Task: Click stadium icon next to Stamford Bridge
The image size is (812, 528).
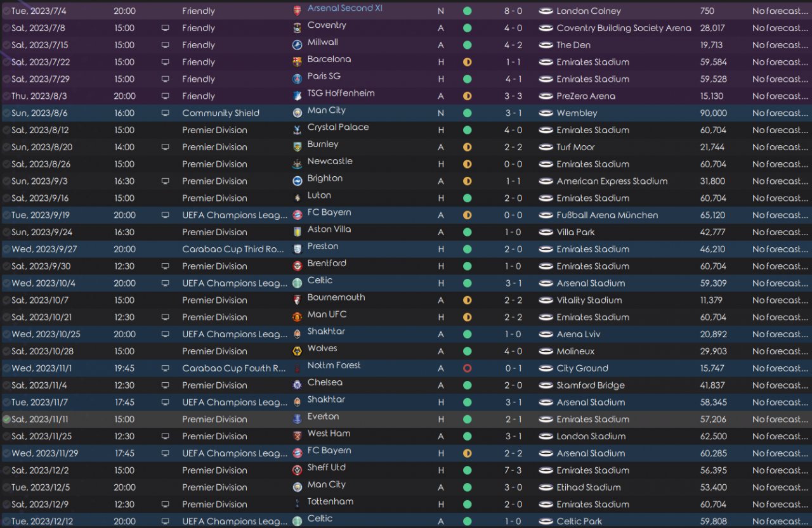Action: (546, 385)
